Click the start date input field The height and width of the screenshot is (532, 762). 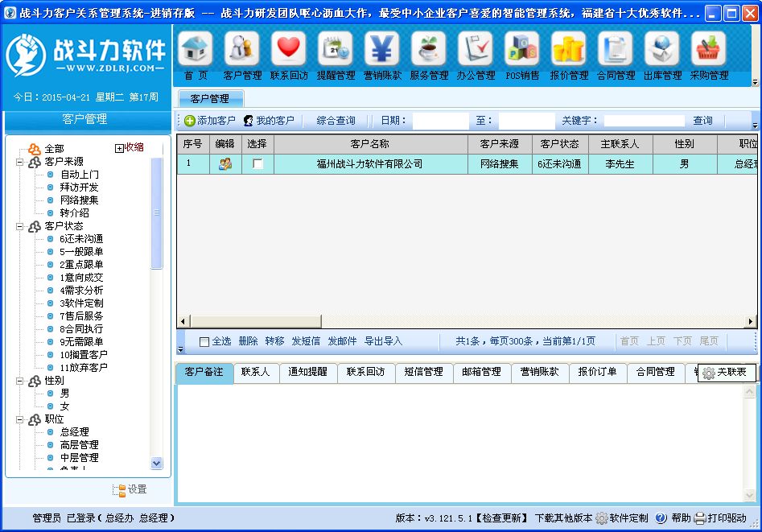click(x=441, y=121)
